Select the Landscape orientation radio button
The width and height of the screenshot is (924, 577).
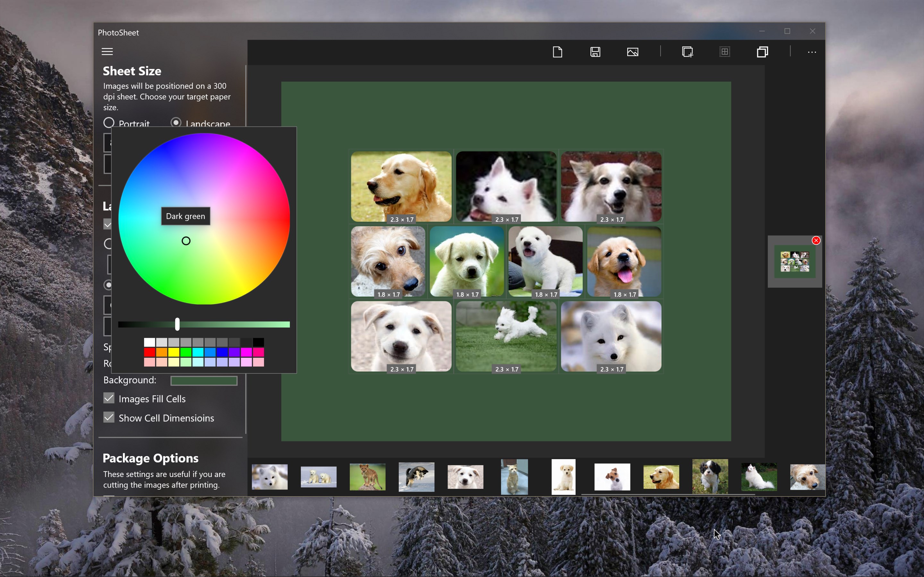(175, 122)
